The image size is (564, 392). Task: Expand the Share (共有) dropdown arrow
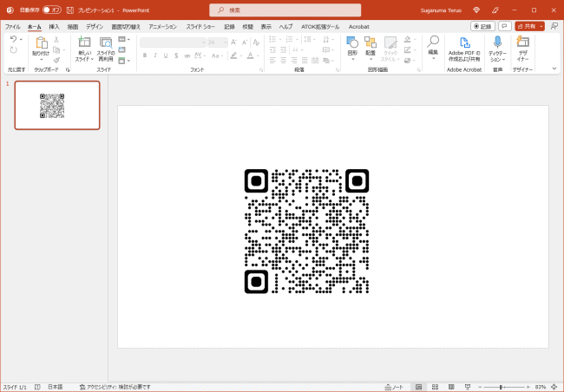541,26
